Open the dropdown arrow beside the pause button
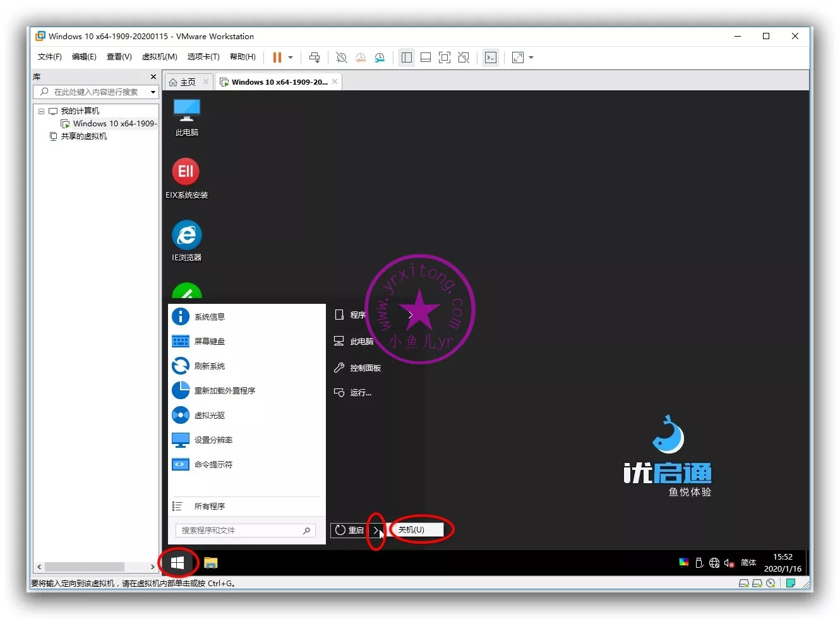This screenshot has width=840, height=619. click(x=291, y=57)
